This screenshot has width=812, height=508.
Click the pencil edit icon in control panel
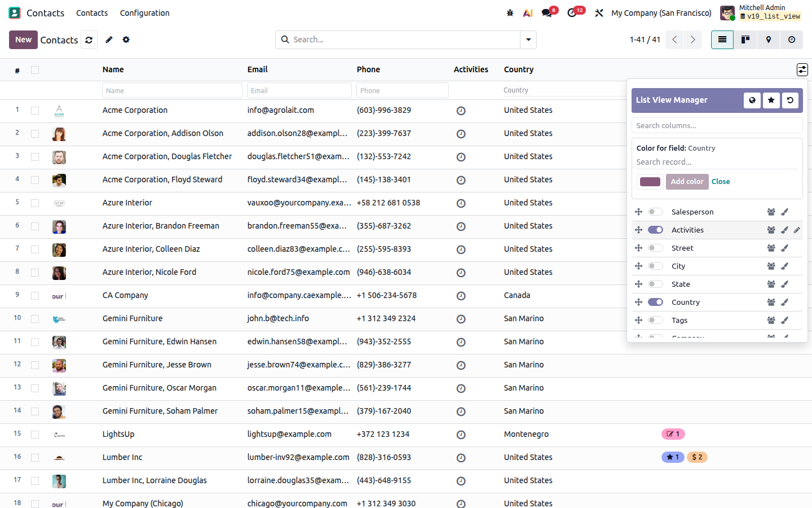click(109, 40)
